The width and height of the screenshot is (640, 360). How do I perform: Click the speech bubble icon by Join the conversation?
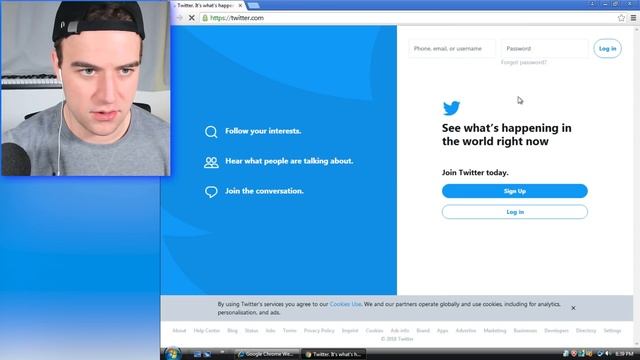pyautogui.click(x=211, y=192)
